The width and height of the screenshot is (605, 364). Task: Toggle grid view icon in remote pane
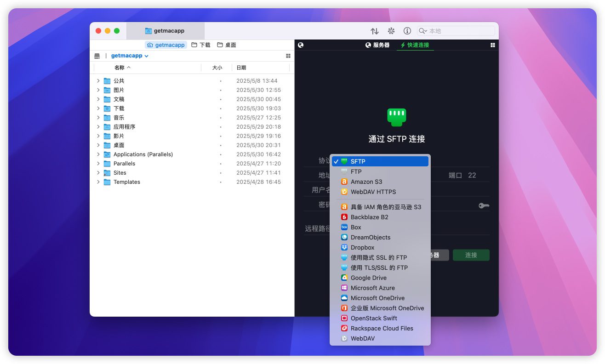coord(493,45)
